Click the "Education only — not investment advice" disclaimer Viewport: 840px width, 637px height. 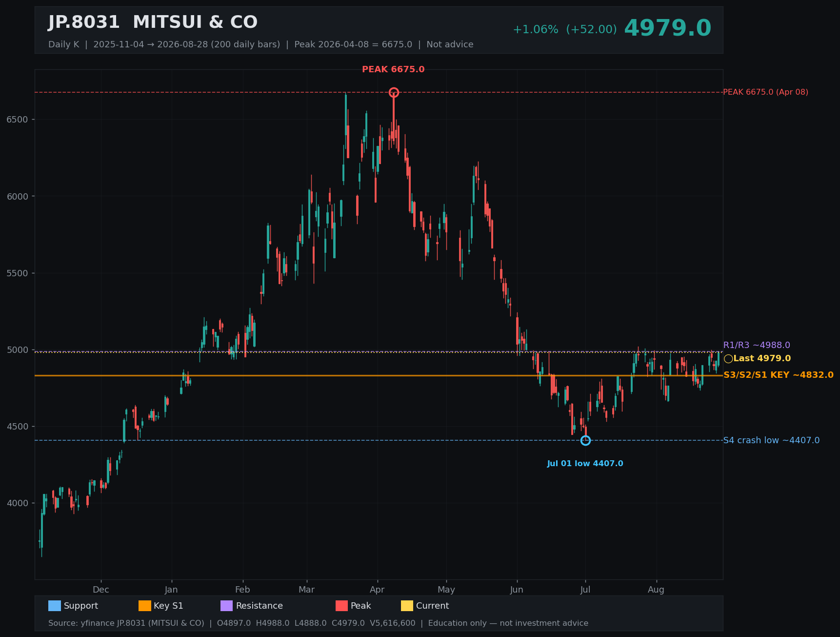(x=508, y=623)
